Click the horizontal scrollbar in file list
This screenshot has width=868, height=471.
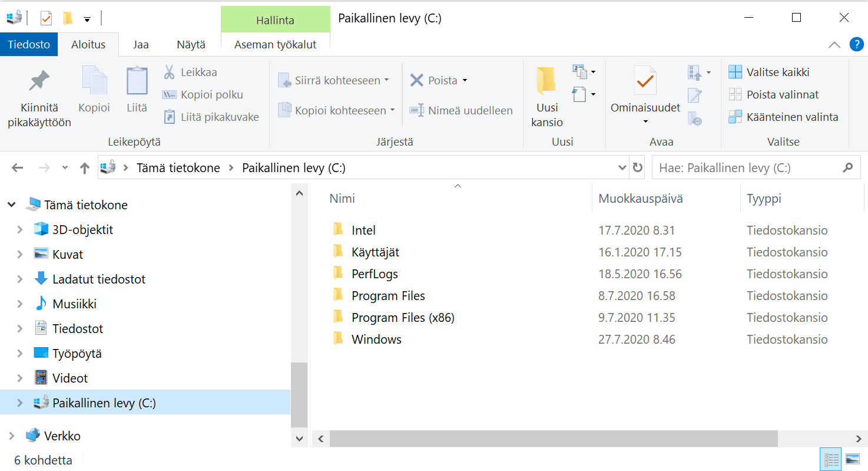554,439
